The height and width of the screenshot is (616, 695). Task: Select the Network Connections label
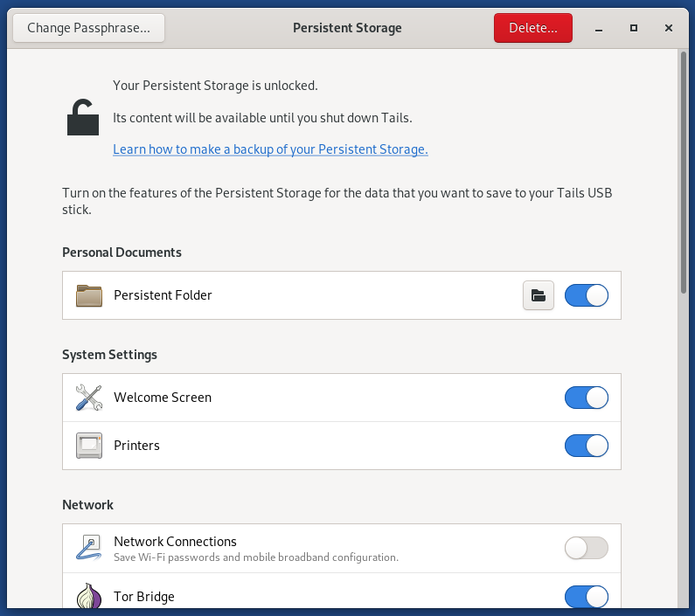tap(175, 541)
